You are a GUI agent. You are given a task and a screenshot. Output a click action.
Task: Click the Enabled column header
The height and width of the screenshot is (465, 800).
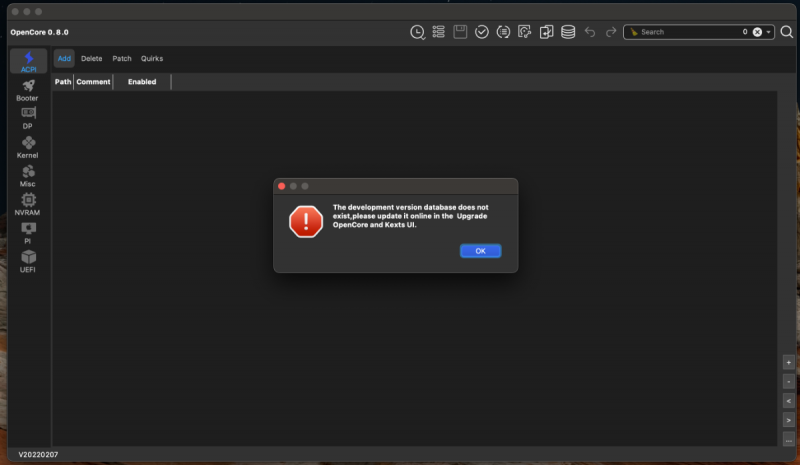coord(142,82)
